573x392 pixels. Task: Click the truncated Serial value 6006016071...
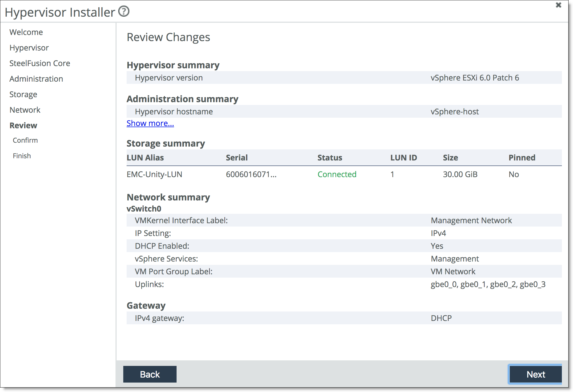(252, 174)
